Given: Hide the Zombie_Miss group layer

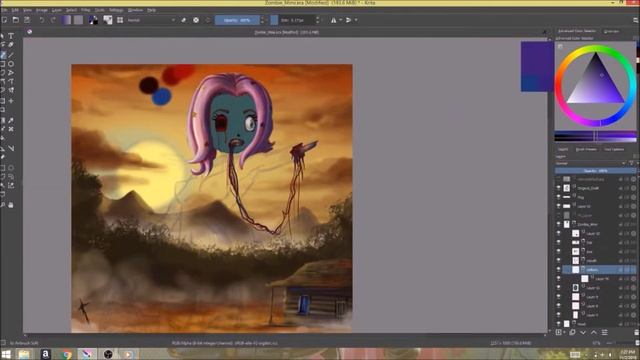Looking at the screenshot, I should pos(558,224).
